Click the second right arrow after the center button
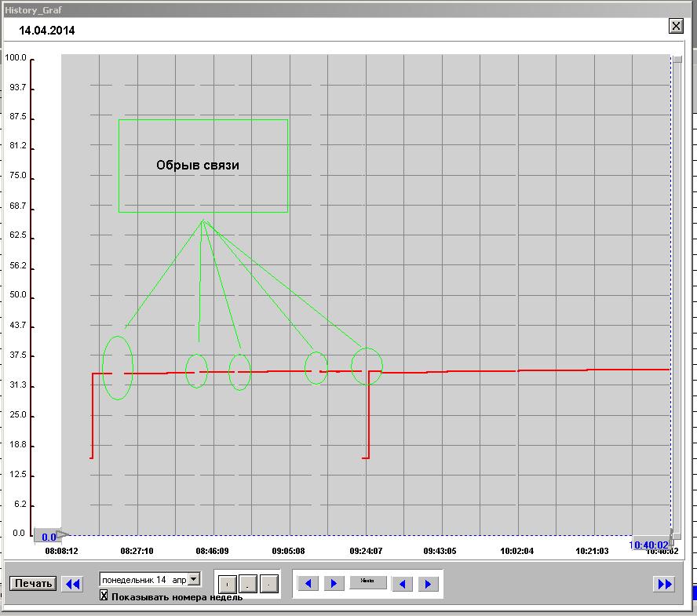The height and width of the screenshot is (616, 697). tap(428, 584)
